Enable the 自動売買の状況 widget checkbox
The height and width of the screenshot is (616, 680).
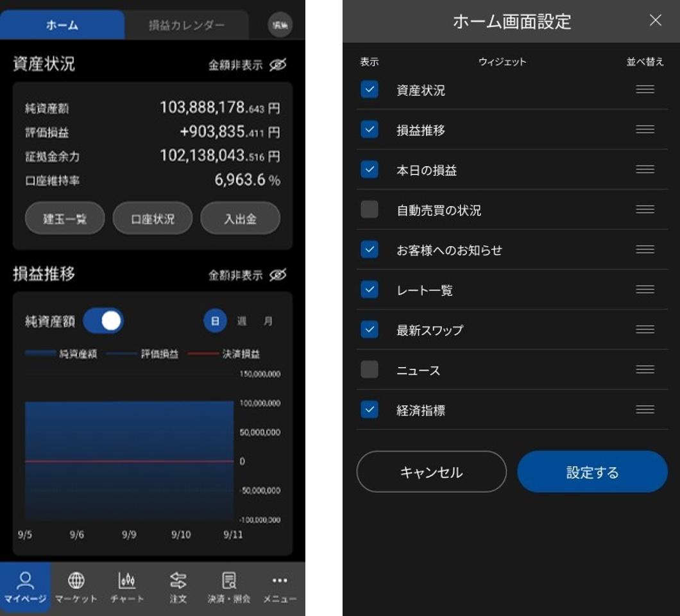point(369,209)
